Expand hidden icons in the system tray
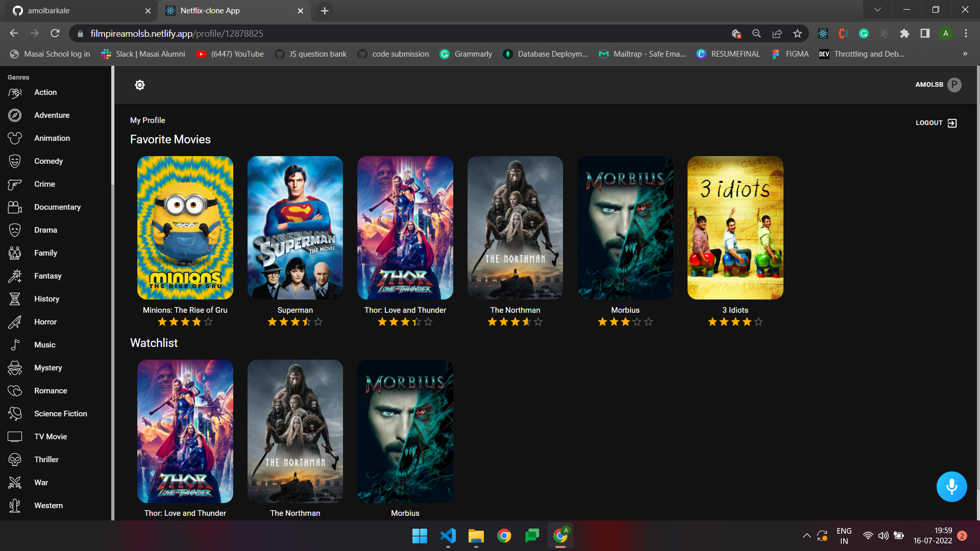 pyautogui.click(x=806, y=536)
